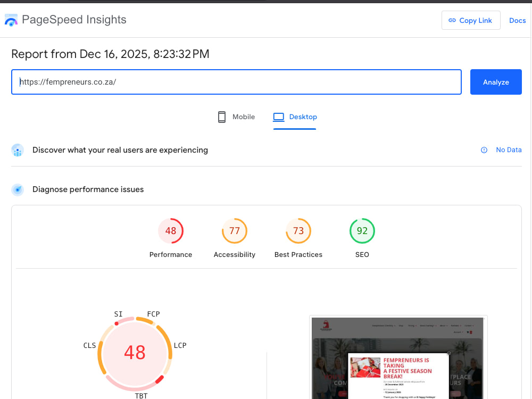Open the SEO score gauge 92
The image size is (532, 399).
(x=362, y=231)
